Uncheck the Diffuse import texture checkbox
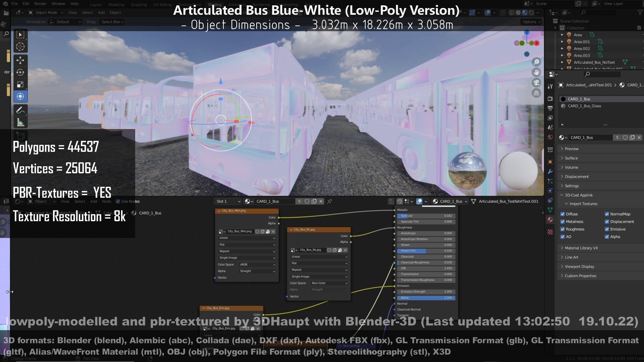Image resolution: width=644 pixels, height=362 pixels. pyautogui.click(x=562, y=214)
